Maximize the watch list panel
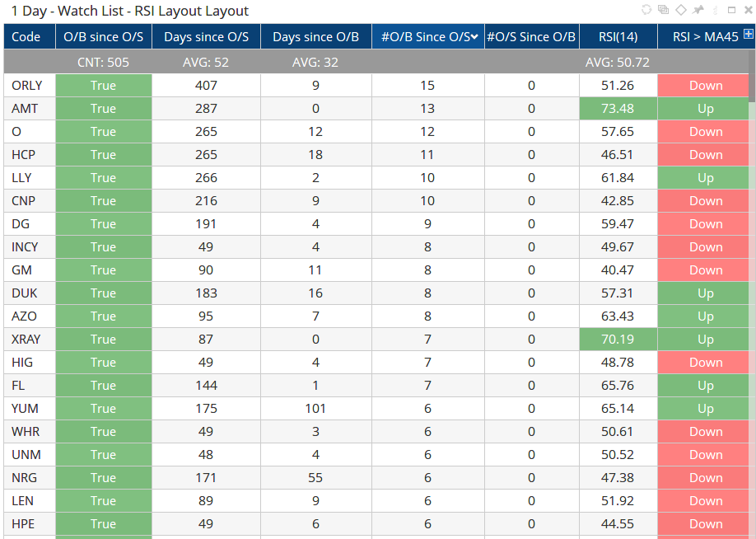Screen dimensions: 756x539 click(x=731, y=10)
